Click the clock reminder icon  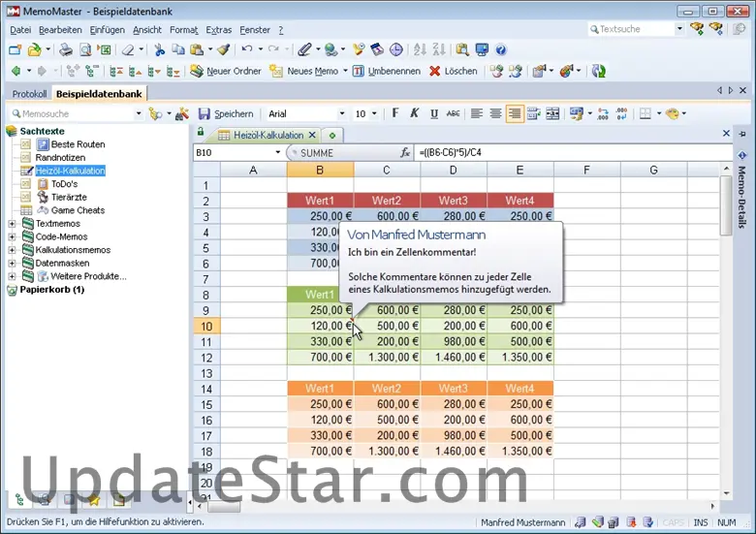point(395,49)
